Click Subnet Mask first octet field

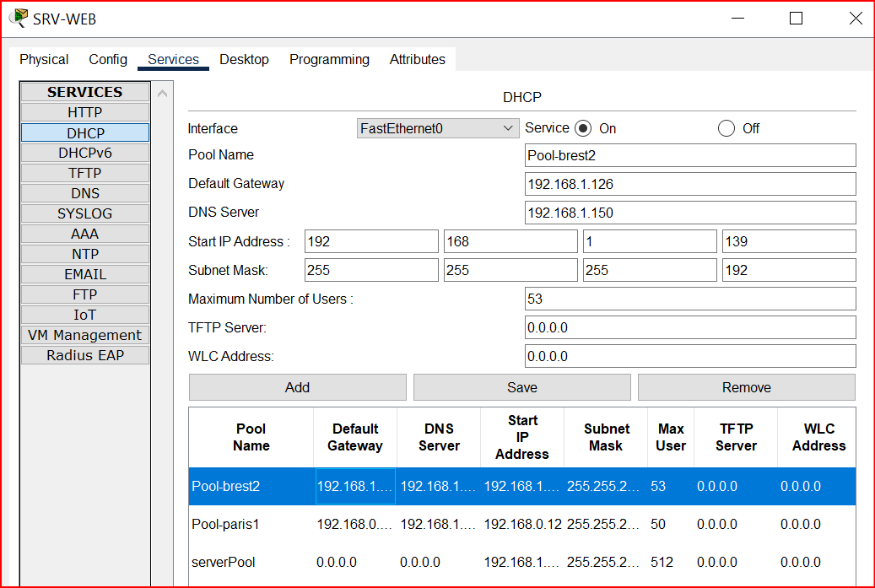(371, 270)
